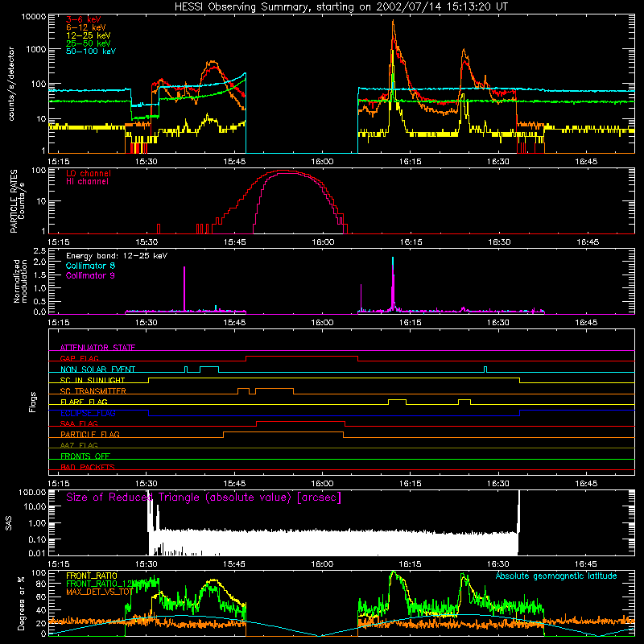This screenshot has width=644, height=644.
Task: Click the 16:15 tick under the modulation panel
Action: point(410,323)
